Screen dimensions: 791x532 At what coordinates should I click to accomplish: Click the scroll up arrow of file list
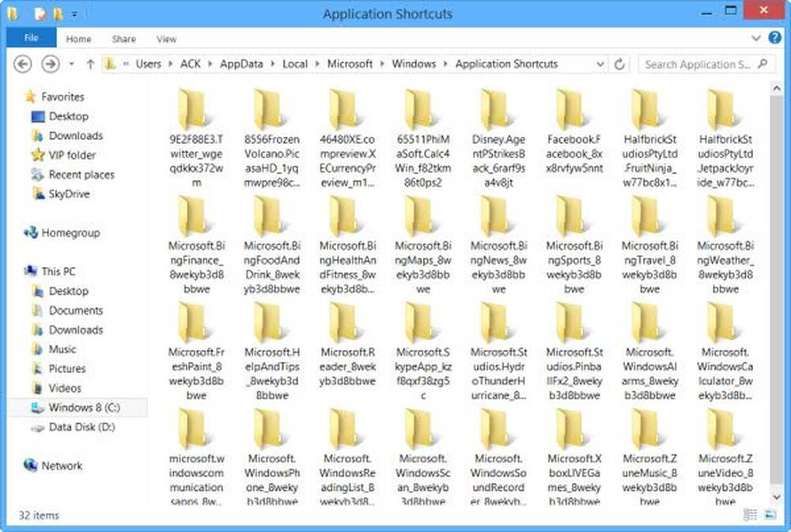coord(777,89)
